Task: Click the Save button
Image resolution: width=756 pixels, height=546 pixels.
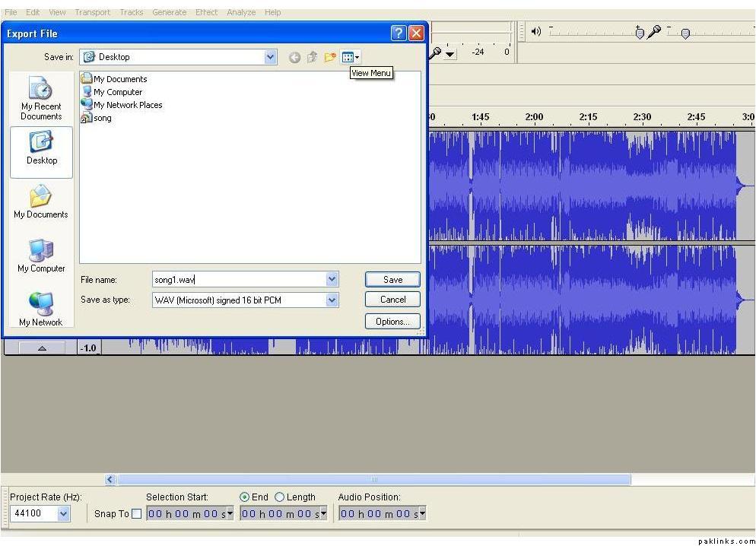Action: pyautogui.click(x=392, y=280)
